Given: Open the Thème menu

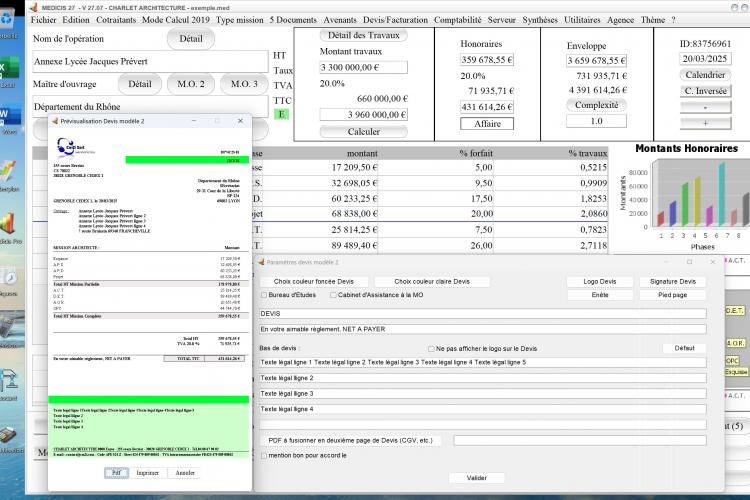Looking at the screenshot, I should (x=652, y=20).
